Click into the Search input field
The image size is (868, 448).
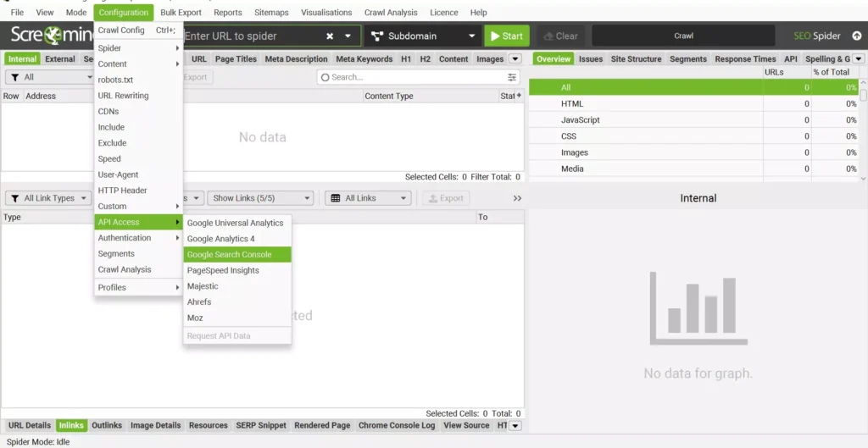[418, 77]
